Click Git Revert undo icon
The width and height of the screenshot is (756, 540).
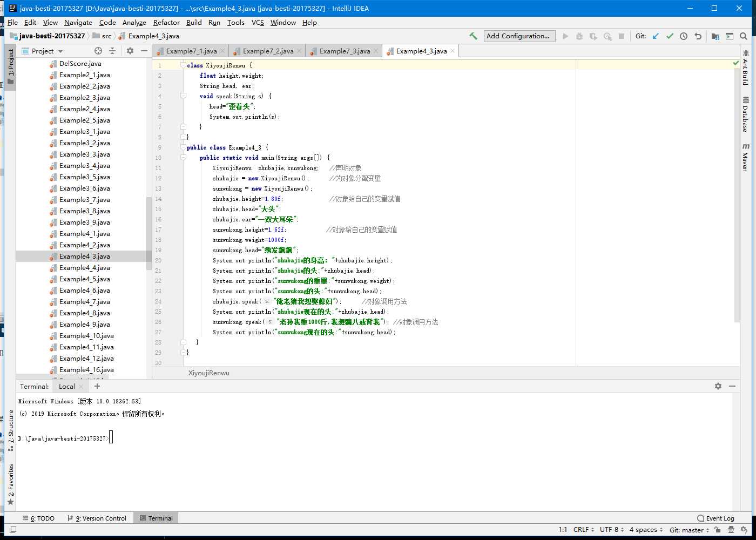(698, 36)
